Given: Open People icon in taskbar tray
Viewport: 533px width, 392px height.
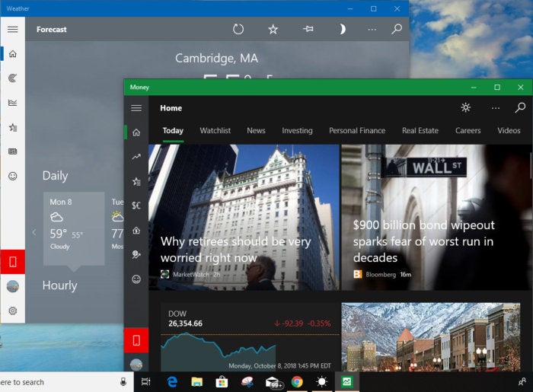Looking at the screenshot, I should 522,382.
